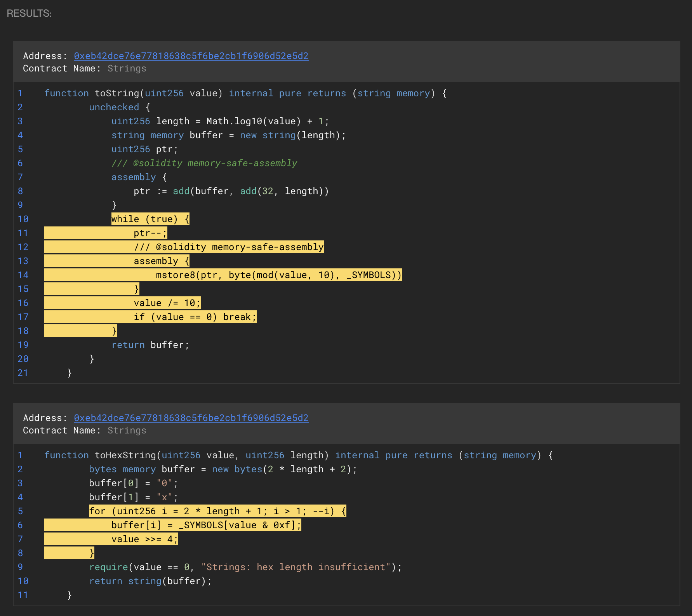
Task: Click the 'buffer[i] = _SYMBOLS[value & 0xf];' line
Action: point(206,525)
